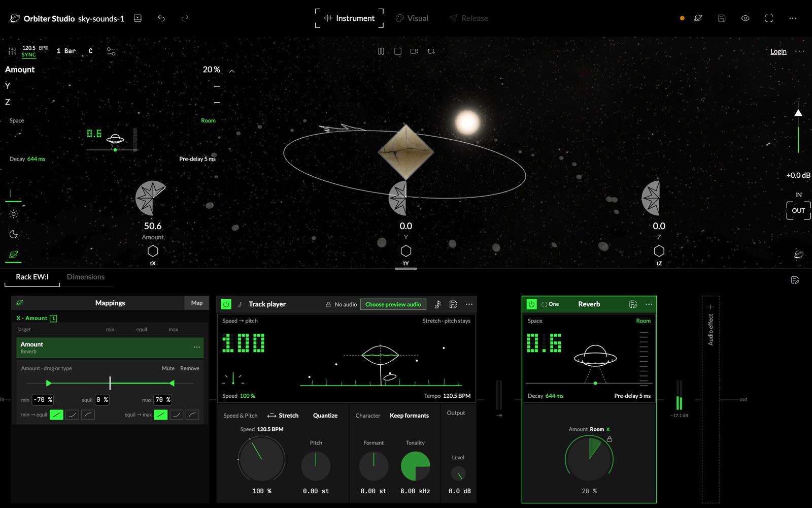The width and height of the screenshot is (812, 508).
Task: Toggle the loop icon in transport
Action: [431, 51]
